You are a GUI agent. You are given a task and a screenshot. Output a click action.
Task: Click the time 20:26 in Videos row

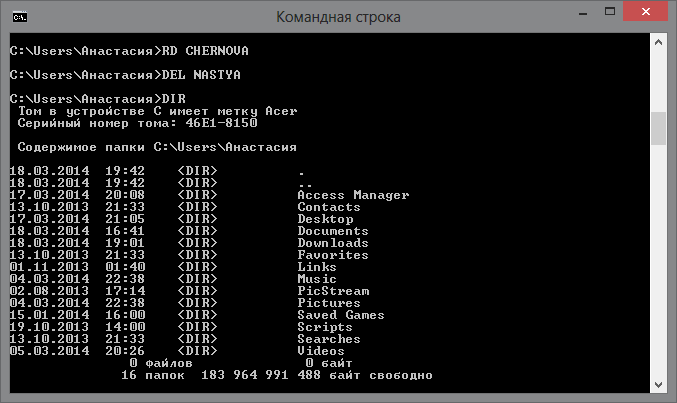tap(125, 351)
